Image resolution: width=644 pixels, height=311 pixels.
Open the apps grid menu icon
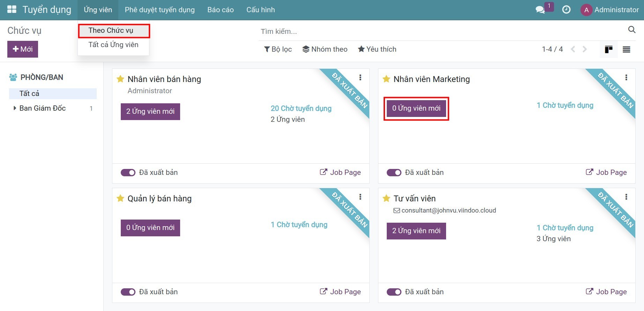(x=12, y=9)
